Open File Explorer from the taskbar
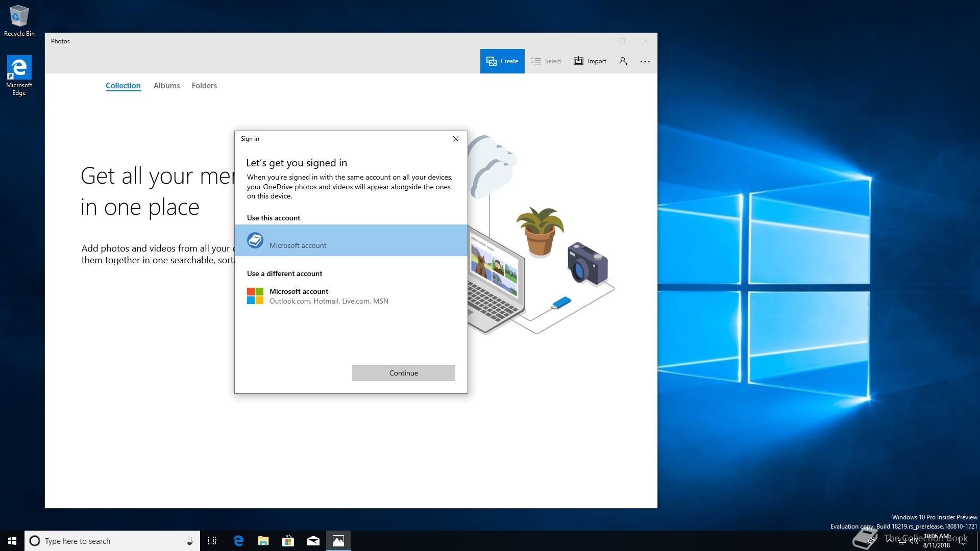The height and width of the screenshot is (551, 980). point(263,541)
